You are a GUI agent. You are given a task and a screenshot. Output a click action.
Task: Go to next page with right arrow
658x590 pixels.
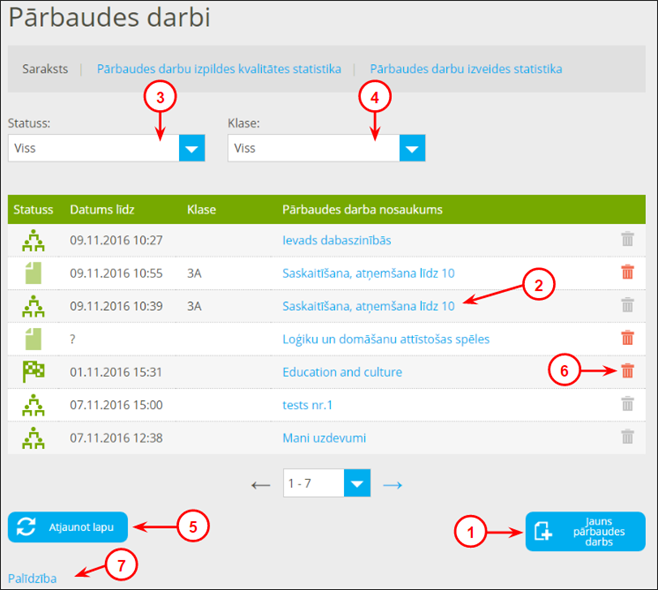click(393, 485)
